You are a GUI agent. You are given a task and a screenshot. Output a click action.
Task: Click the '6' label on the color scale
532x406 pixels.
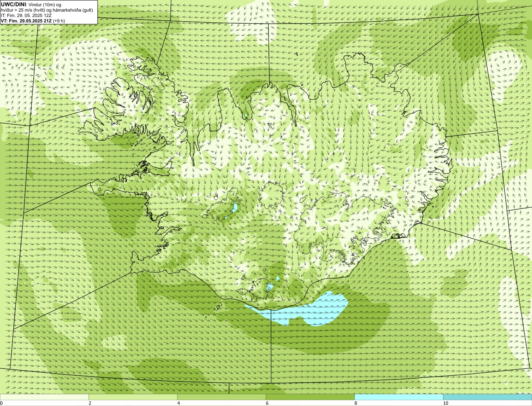[x=267, y=403]
